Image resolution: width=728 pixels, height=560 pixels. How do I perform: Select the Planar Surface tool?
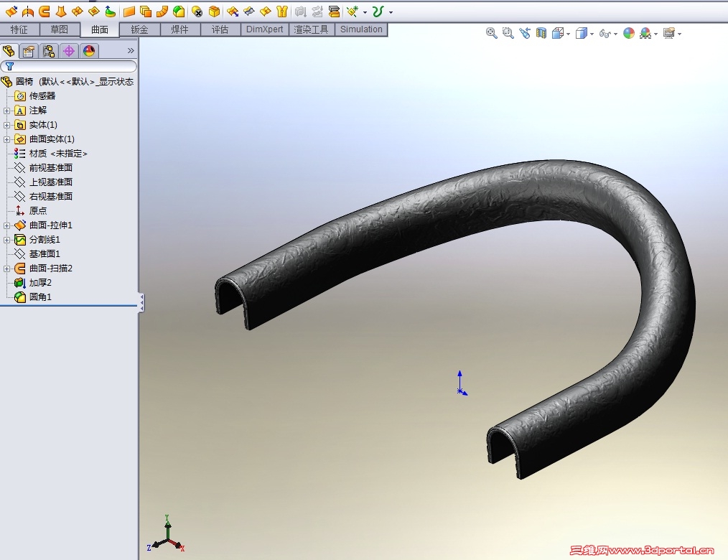129,11
